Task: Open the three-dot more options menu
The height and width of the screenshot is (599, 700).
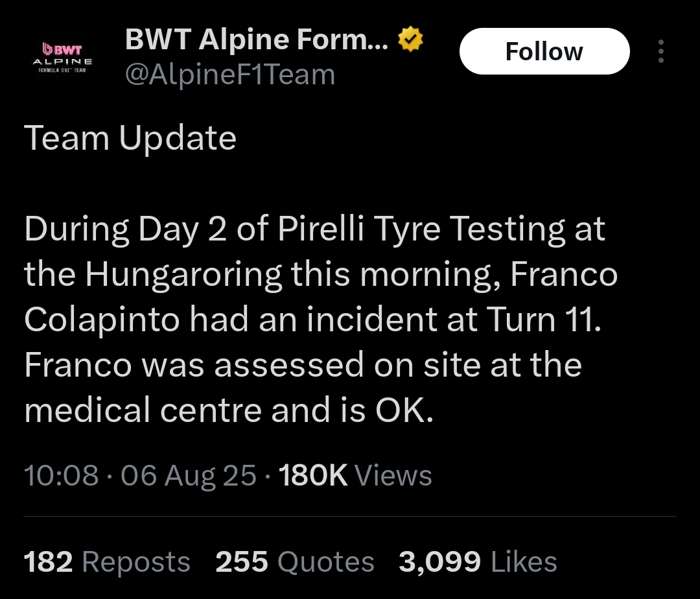Action: [x=660, y=52]
